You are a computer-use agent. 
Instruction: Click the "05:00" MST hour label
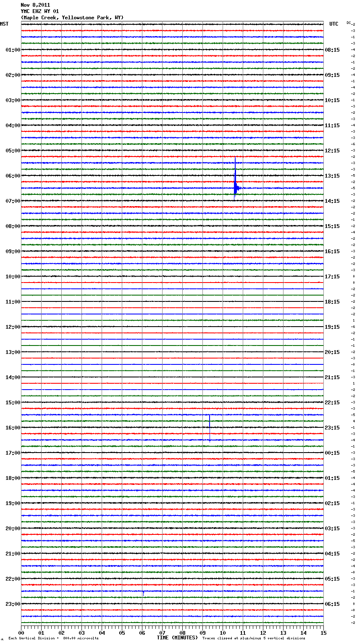[x=13, y=151]
